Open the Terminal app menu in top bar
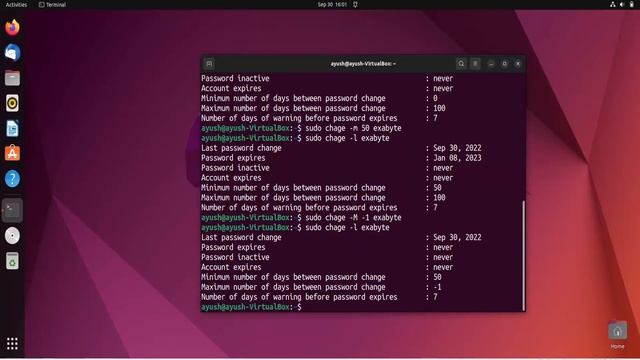This screenshot has height=360, width=640. pos(52,4)
